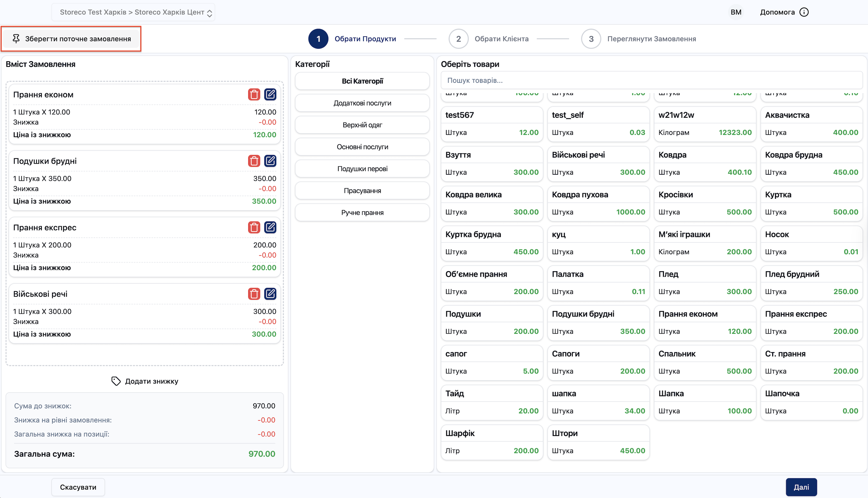Edit the Військові речі order item

[x=270, y=294]
